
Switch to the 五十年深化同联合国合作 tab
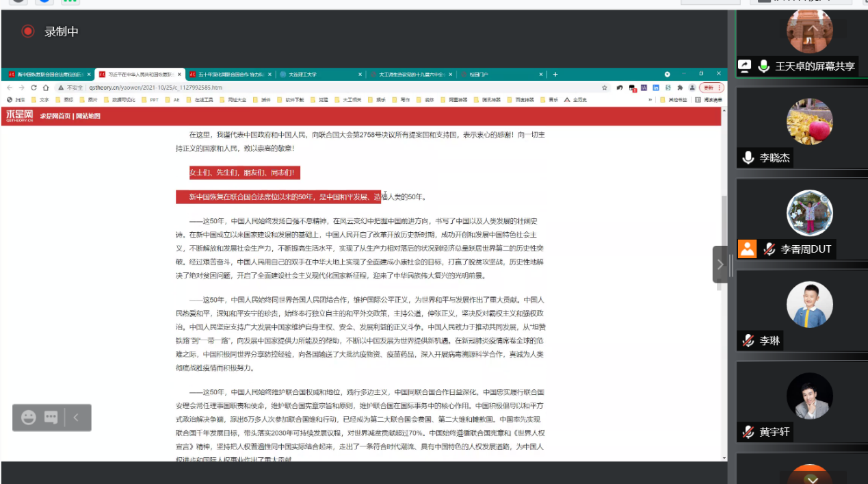coord(230,74)
